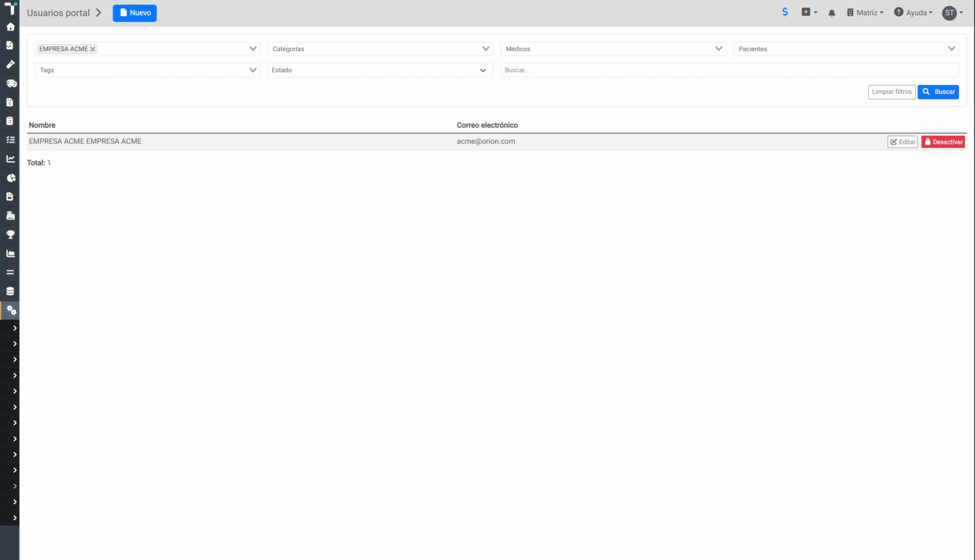Select the pie chart sidebar icon
Viewport: 975px width, 560px height.
coord(11,178)
